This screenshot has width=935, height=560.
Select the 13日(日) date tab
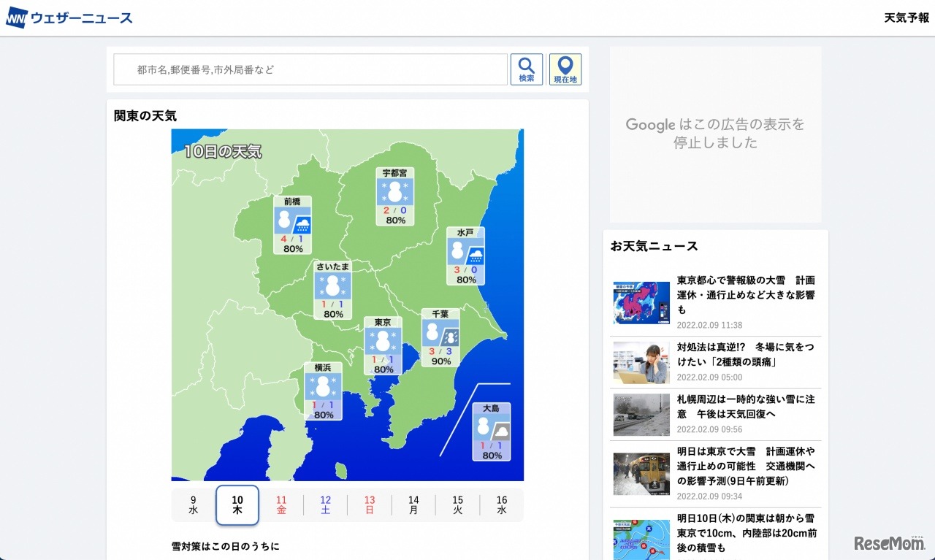[x=370, y=505]
